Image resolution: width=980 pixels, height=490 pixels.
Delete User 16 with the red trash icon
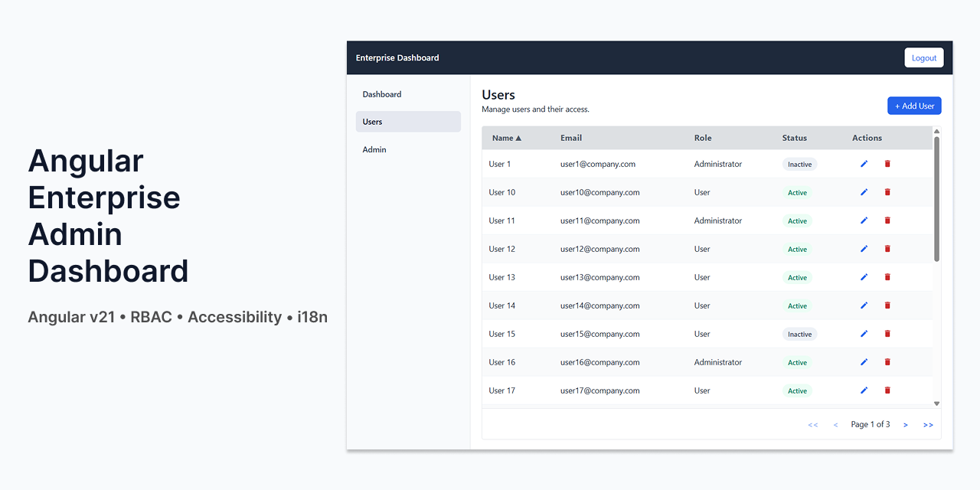(x=887, y=361)
